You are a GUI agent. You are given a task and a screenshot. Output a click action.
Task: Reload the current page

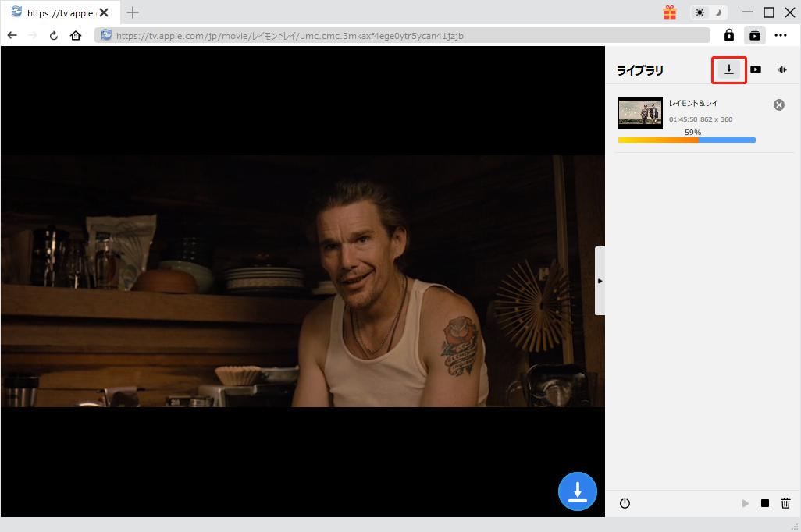pos(54,35)
